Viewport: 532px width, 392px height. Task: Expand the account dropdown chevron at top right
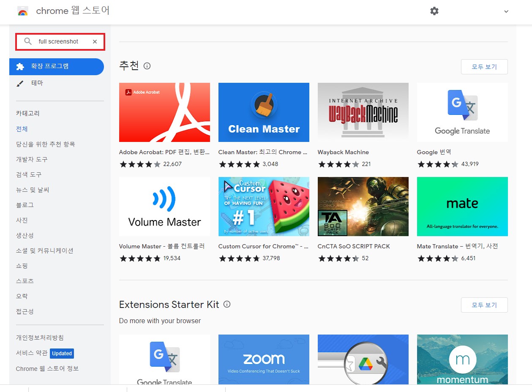click(506, 11)
